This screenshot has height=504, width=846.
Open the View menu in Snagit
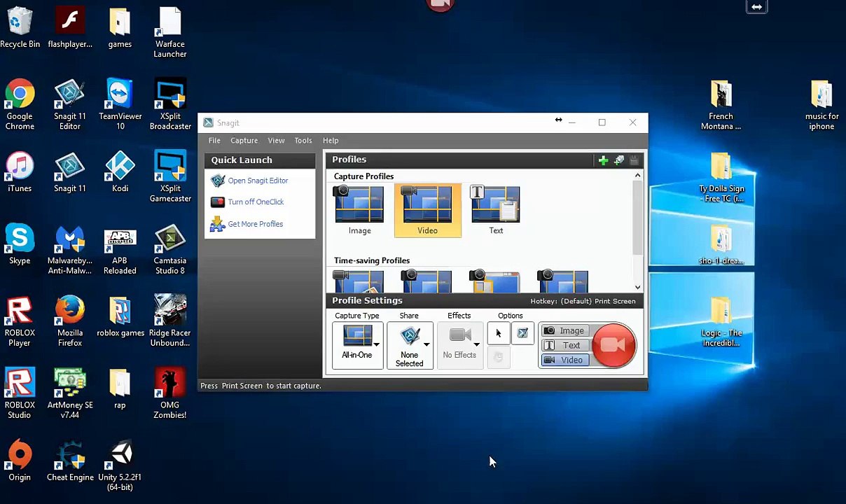(x=276, y=141)
